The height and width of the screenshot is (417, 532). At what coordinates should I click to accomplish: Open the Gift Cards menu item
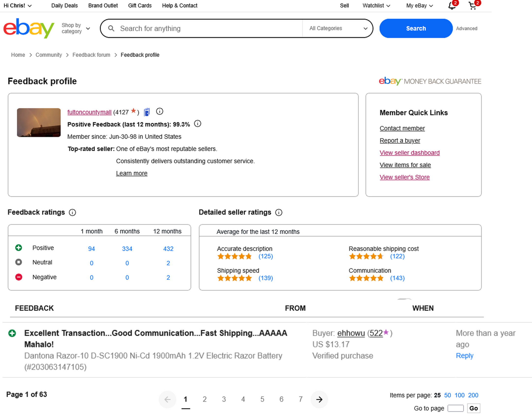pos(140,6)
